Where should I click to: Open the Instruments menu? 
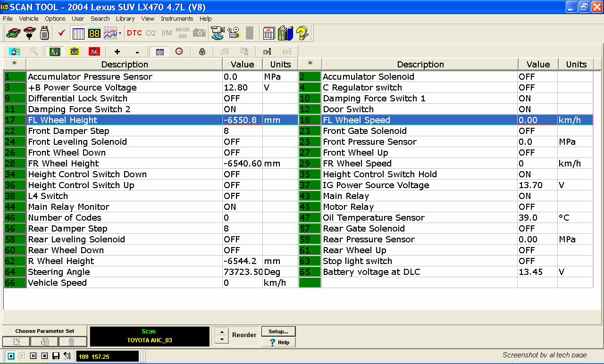click(x=177, y=19)
